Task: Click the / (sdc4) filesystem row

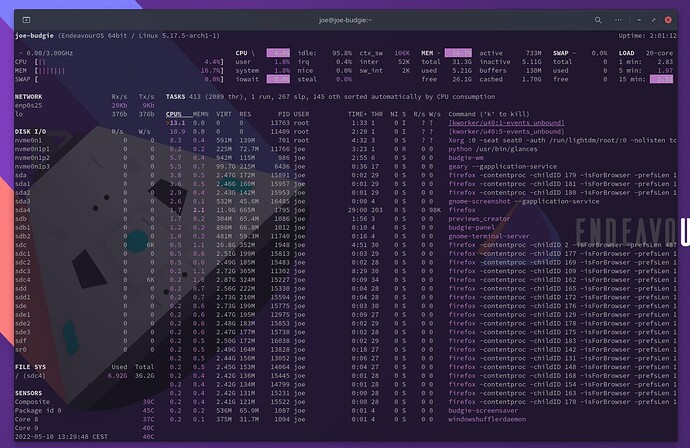Action: (84, 376)
